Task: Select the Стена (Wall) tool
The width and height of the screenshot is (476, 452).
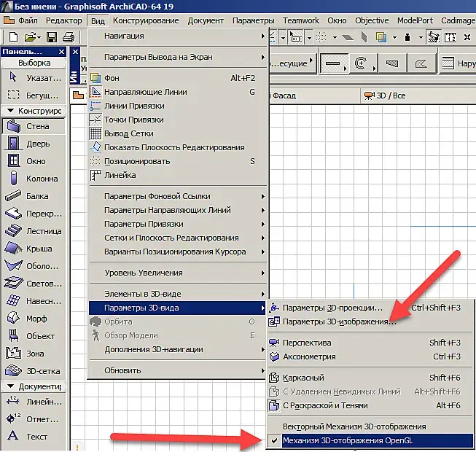Action: pyautogui.click(x=34, y=126)
